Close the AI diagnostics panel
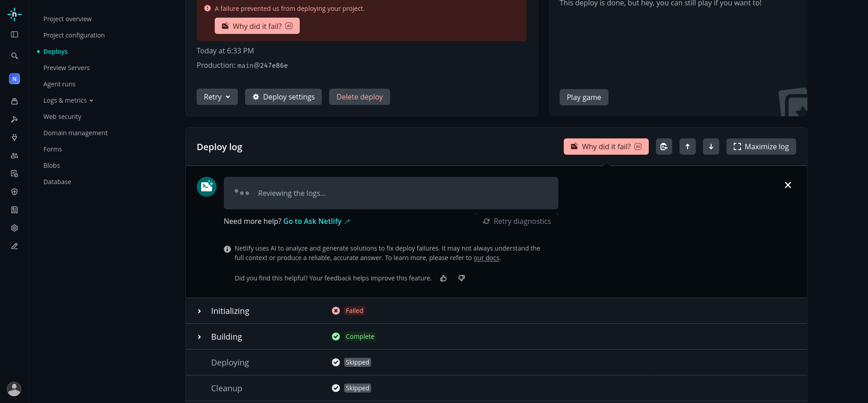The image size is (868, 403). pos(788,185)
